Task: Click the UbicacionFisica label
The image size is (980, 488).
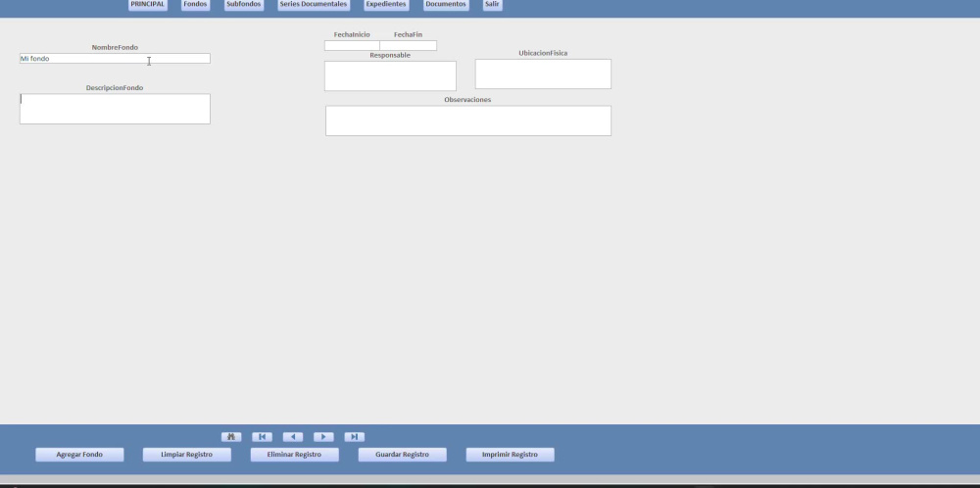Action: [x=543, y=53]
